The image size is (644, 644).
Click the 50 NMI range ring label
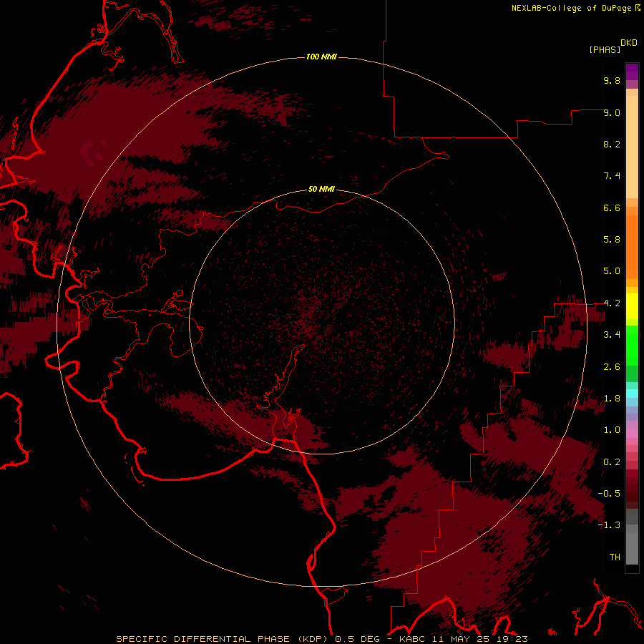(x=321, y=189)
